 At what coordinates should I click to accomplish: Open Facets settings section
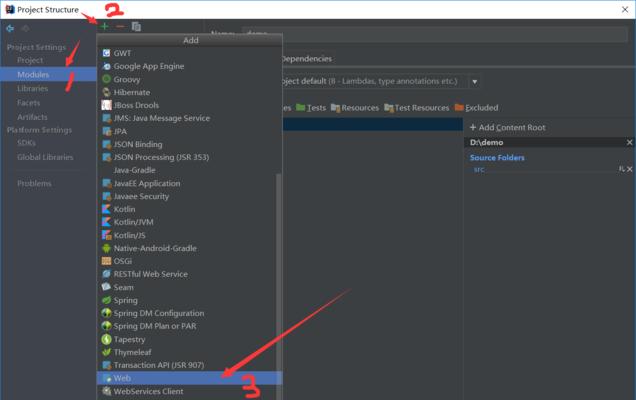28,103
